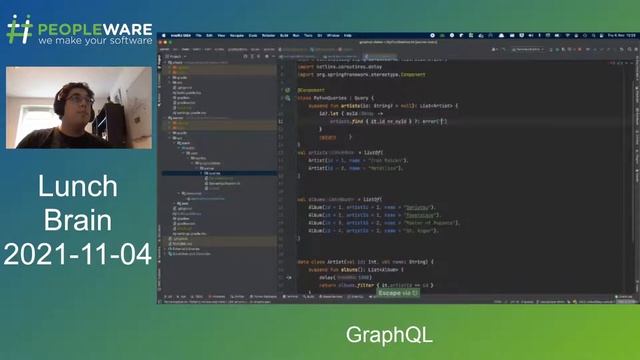Image resolution: width=640 pixels, height=360 pixels.
Task: Click the "Master of Puppets" album line
Action: pos(384,223)
